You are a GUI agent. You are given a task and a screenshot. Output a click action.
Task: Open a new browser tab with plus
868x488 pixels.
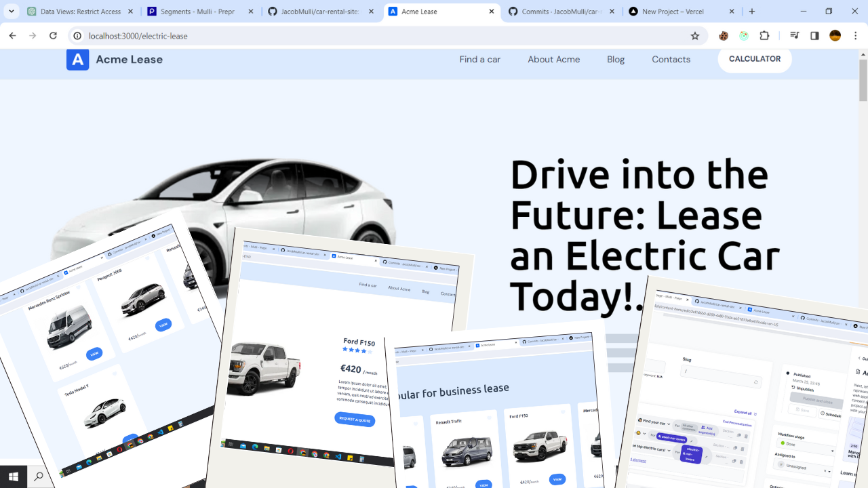pyautogui.click(x=752, y=12)
